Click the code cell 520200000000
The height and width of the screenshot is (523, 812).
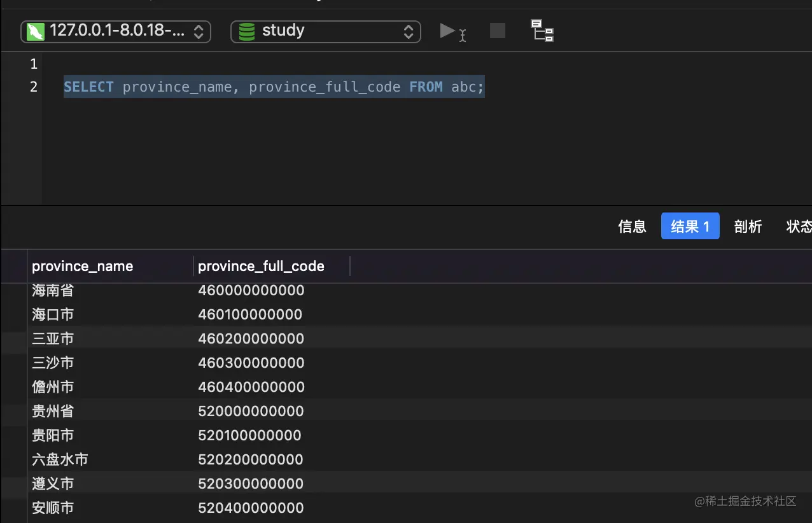coord(251,459)
